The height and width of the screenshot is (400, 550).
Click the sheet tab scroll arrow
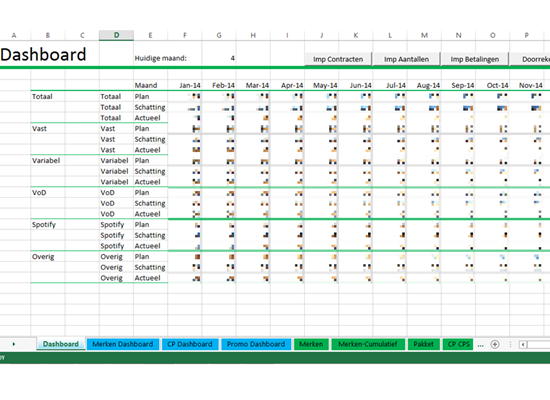pyautogui.click(x=14, y=344)
